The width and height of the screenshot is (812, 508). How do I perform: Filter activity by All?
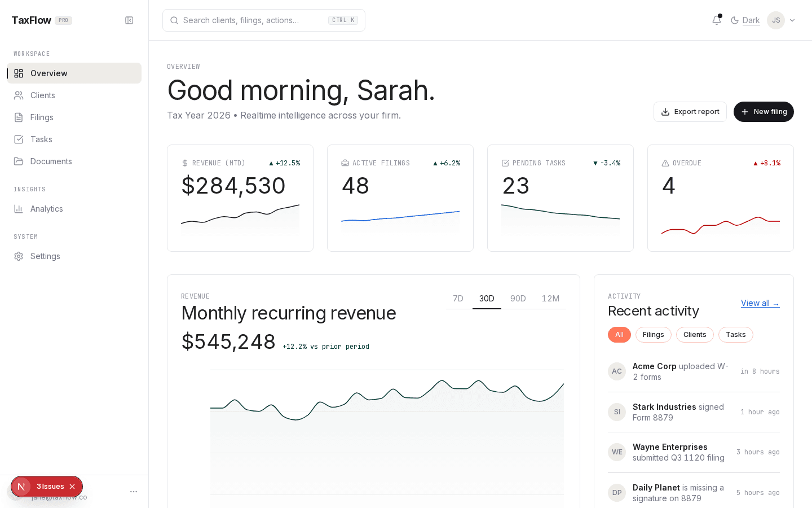(619, 335)
